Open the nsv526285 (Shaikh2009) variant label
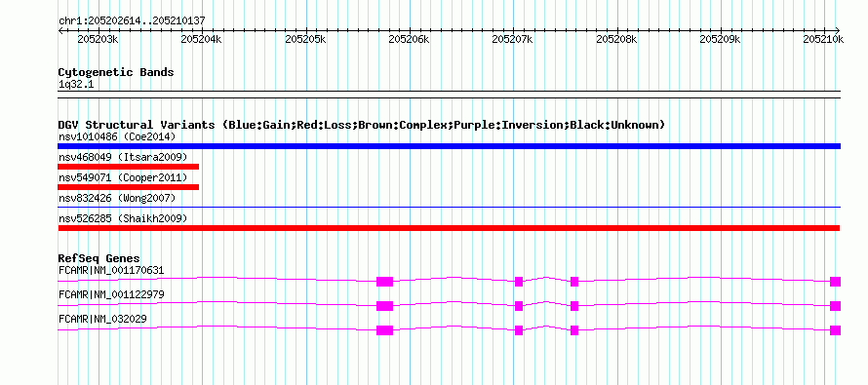The image size is (868, 385). 123,218
